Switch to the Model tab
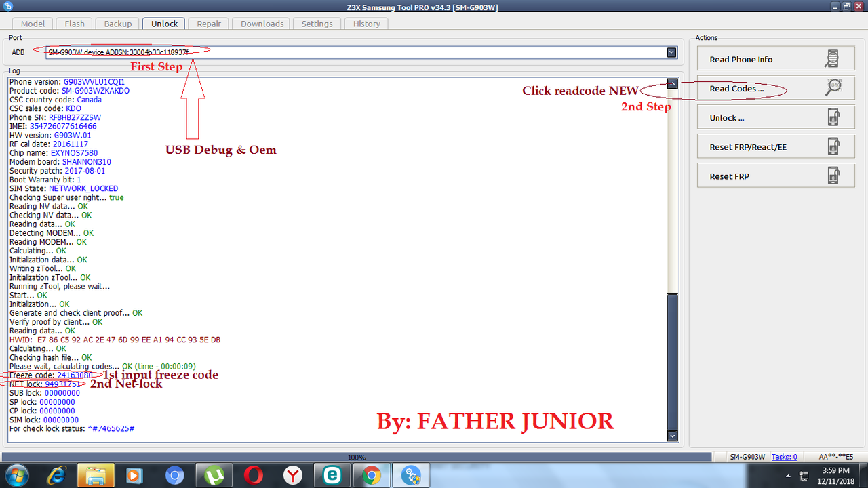The width and height of the screenshot is (868, 488). [x=33, y=24]
